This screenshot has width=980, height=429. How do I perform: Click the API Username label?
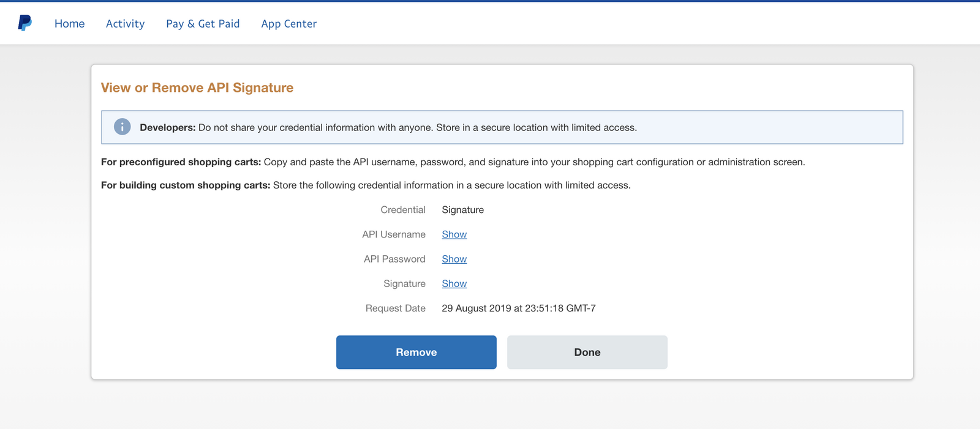[393, 234]
